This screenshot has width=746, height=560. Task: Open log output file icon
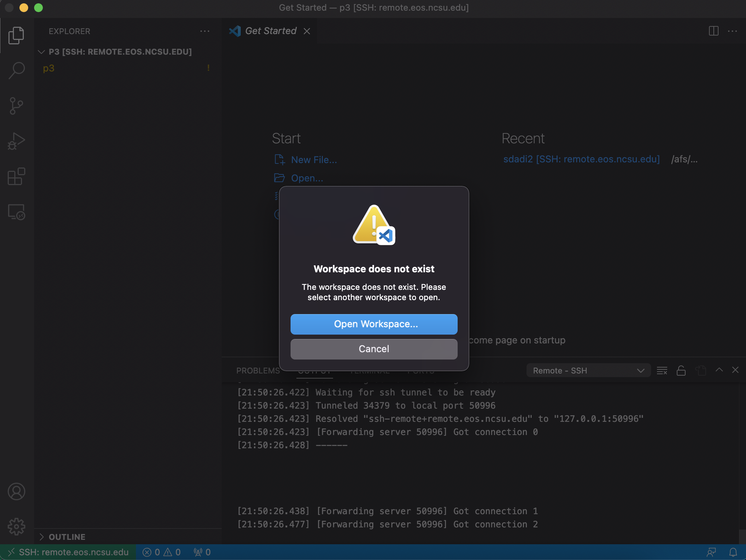[701, 371]
